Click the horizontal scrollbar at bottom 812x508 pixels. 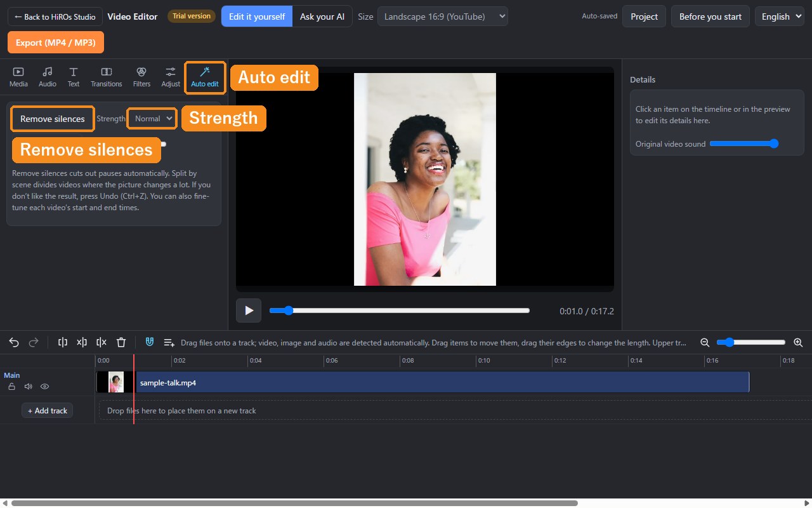294,503
